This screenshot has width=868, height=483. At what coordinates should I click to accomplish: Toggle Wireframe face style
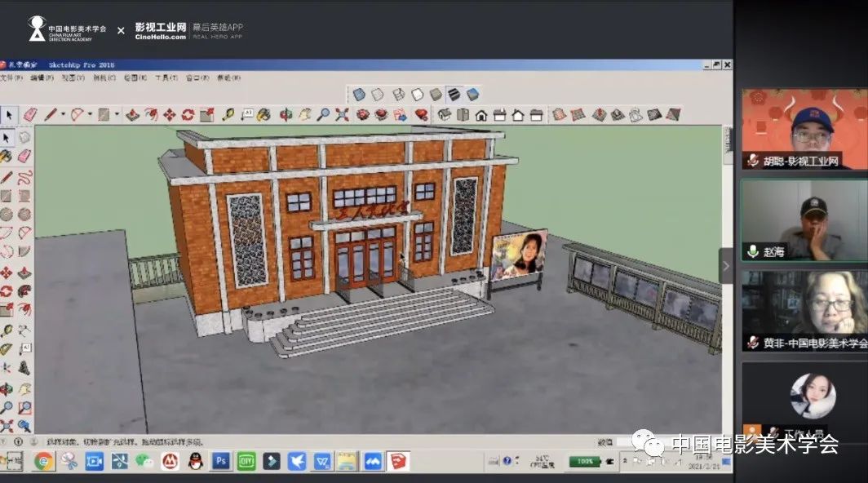click(x=399, y=95)
